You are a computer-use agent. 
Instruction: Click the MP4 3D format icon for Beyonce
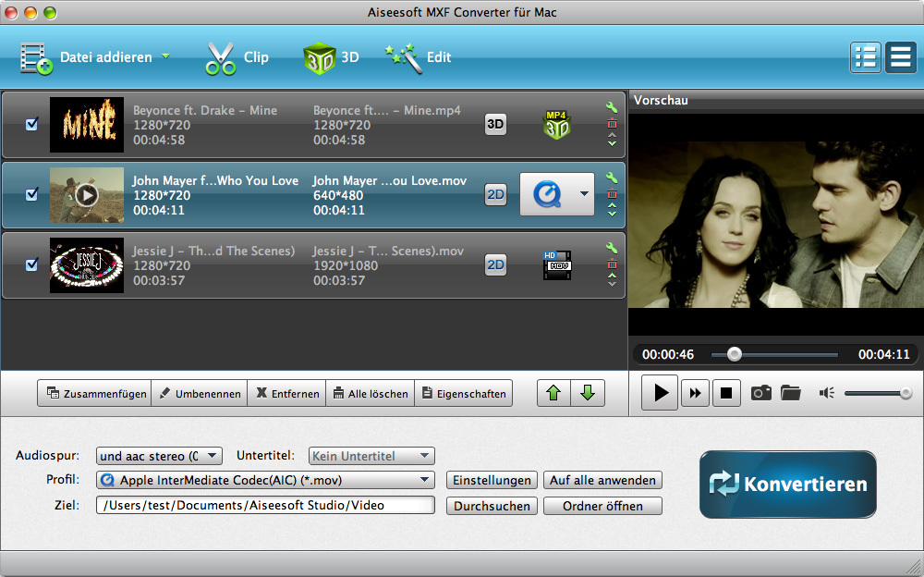pyautogui.click(x=556, y=125)
